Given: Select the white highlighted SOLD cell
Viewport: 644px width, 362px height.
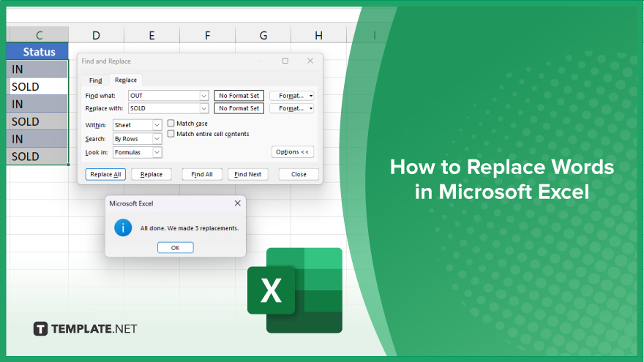Looking at the screenshot, I should click(38, 86).
